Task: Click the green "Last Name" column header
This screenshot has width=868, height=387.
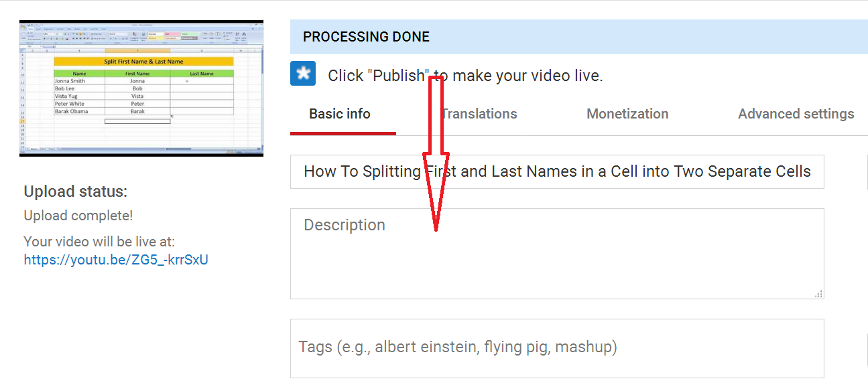Action: click(x=202, y=74)
